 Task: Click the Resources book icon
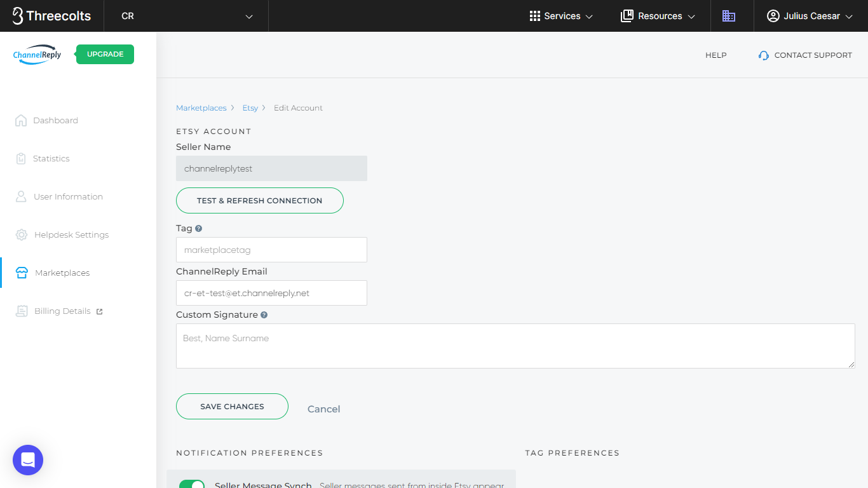(627, 16)
